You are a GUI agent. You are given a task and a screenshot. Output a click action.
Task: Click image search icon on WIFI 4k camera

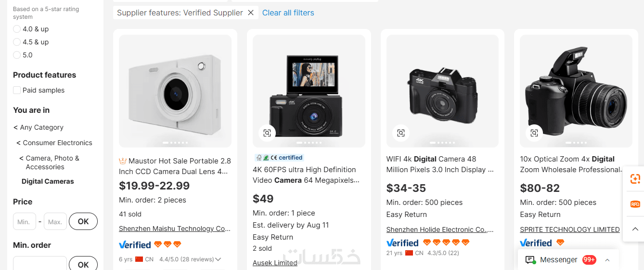pos(401,133)
